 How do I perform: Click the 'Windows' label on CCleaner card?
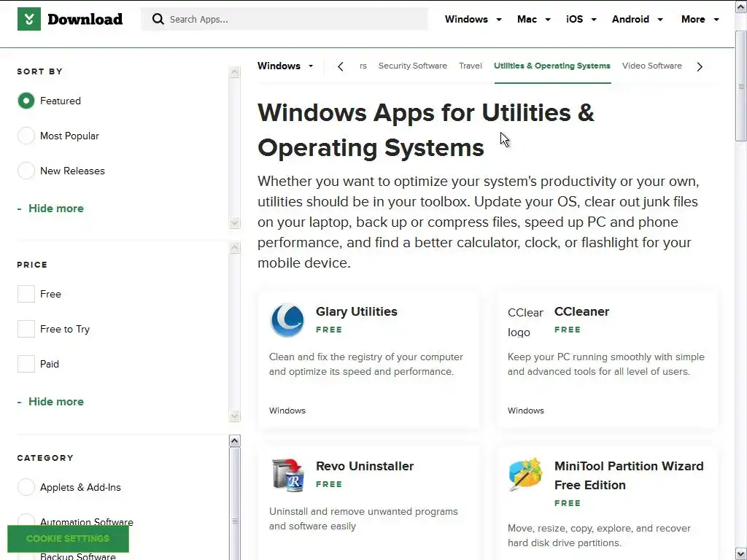[526, 411]
